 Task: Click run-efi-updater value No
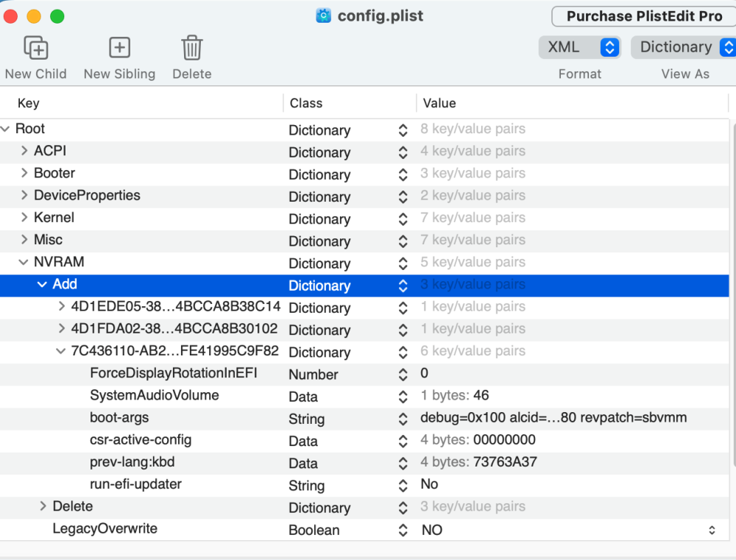pyautogui.click(x=429, y=484)
